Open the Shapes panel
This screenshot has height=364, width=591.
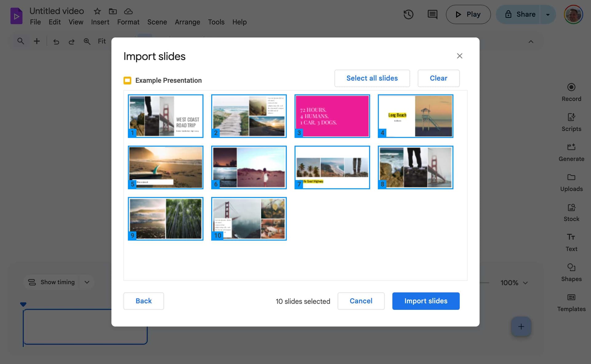(571, 272)
